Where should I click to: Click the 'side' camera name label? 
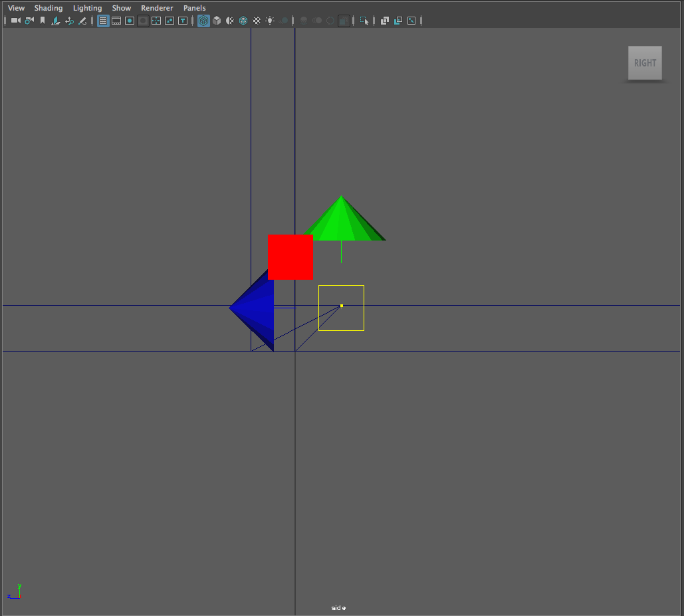pyautogui.click(x=338, y=608)
